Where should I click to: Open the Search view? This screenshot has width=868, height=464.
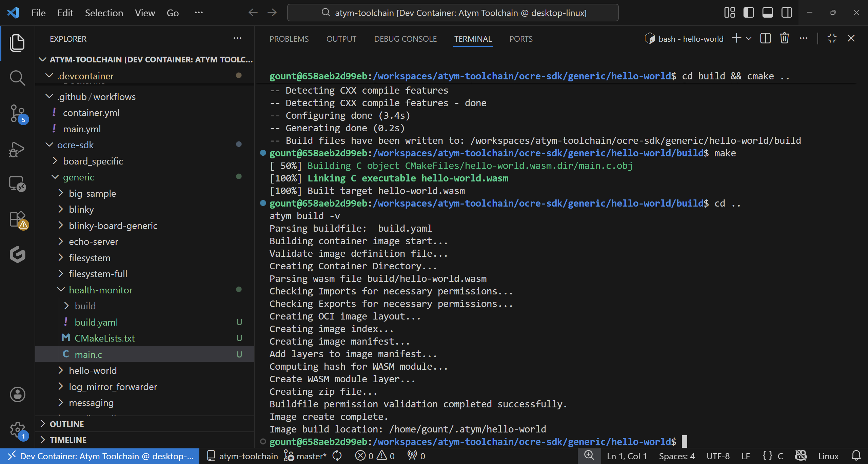click(x=17, y=77)
